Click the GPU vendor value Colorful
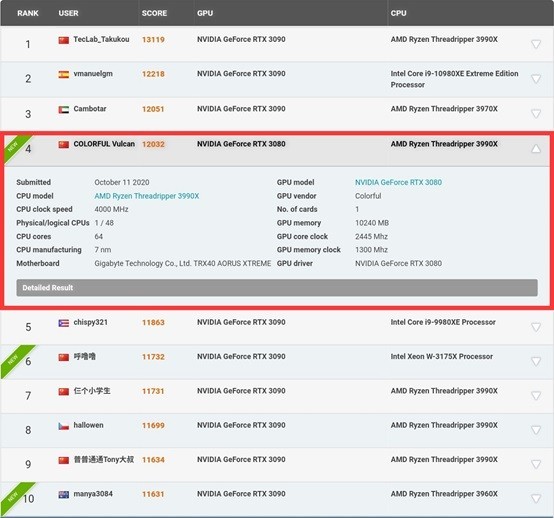The width and height of the screenshot is (554, 518). pos(368,196)
